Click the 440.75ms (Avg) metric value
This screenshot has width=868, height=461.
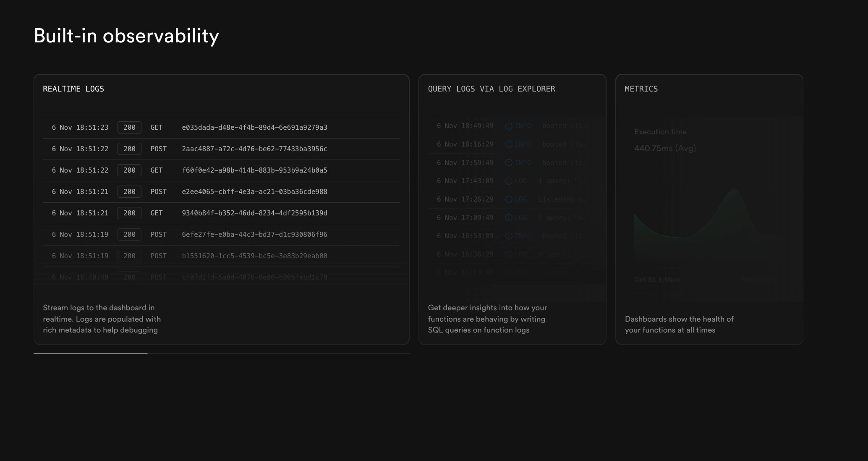665,148
